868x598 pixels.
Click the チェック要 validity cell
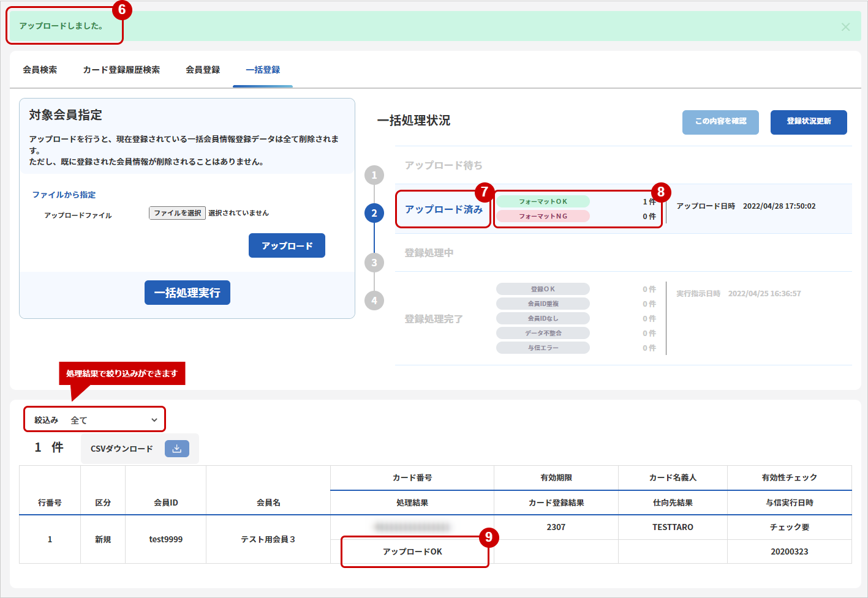(790, 527)
